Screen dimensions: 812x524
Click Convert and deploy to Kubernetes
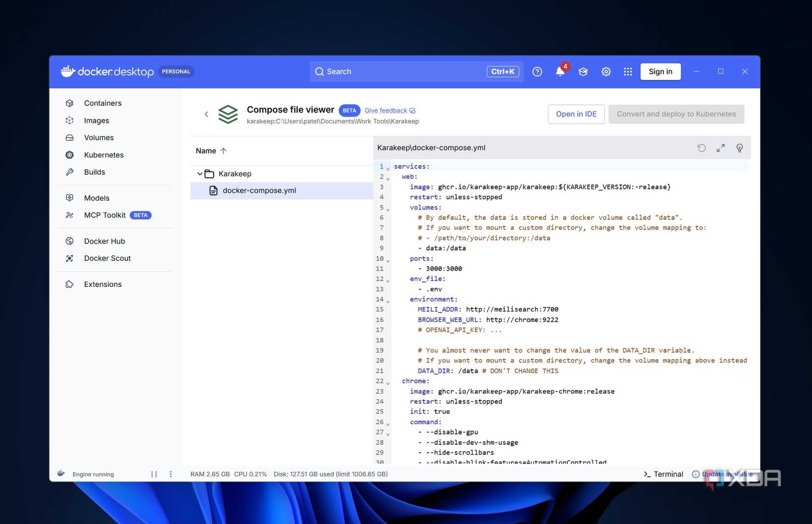(x=676, y=114)
